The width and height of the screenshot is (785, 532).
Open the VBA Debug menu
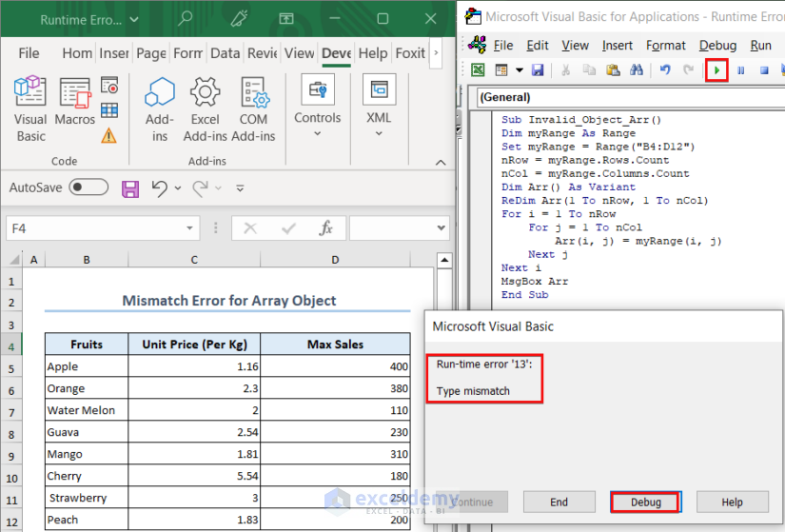[717, 46]
